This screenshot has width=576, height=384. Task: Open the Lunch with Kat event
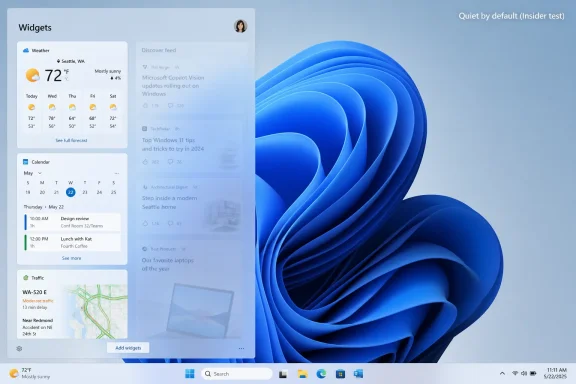(x=72, y=243)
